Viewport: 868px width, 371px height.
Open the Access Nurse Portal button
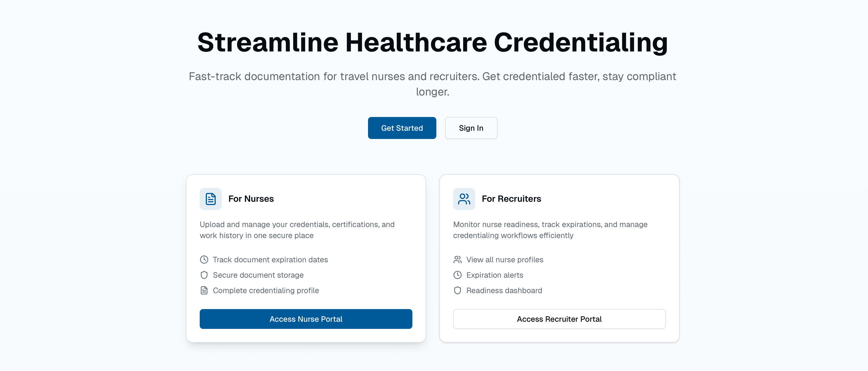(x=305, y=319)
